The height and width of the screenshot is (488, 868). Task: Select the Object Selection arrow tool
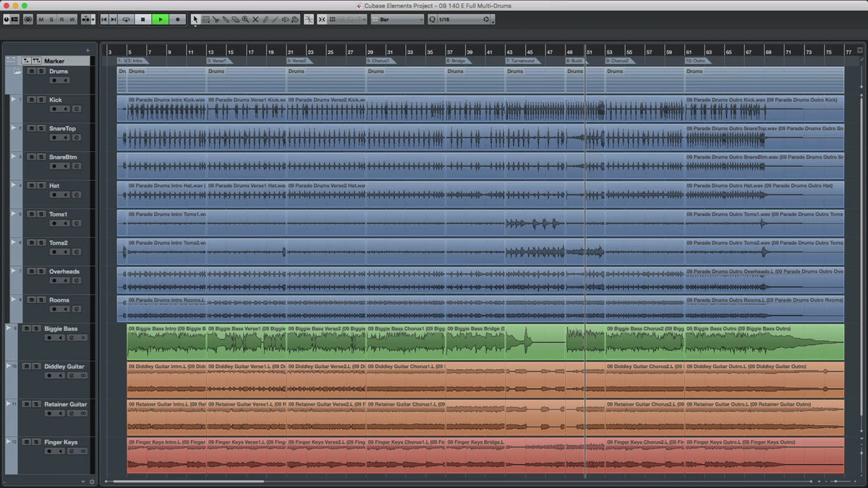click(195, 20)
